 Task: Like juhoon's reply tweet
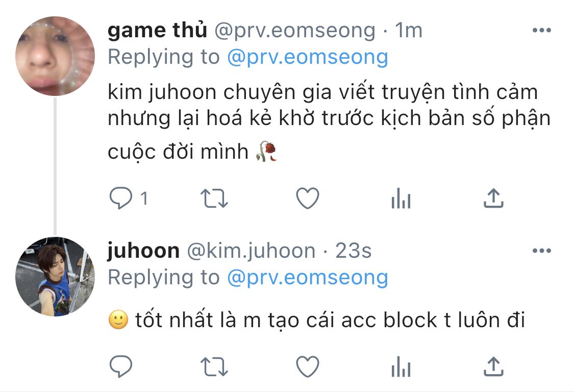(x=308, y=366)
